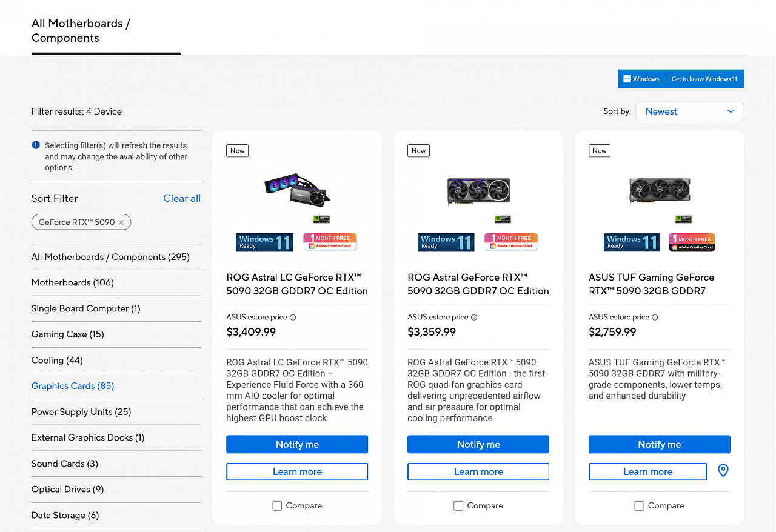
Task: Click the store locator pin on TUF Gaming card
Action: click(723, 471)
